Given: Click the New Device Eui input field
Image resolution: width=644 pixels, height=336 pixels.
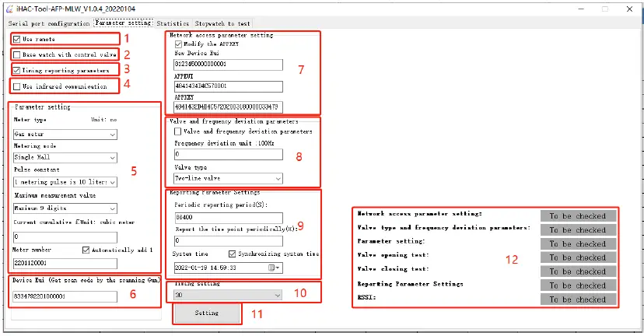Looking at the screenshot, I should (x=229, y=65).
